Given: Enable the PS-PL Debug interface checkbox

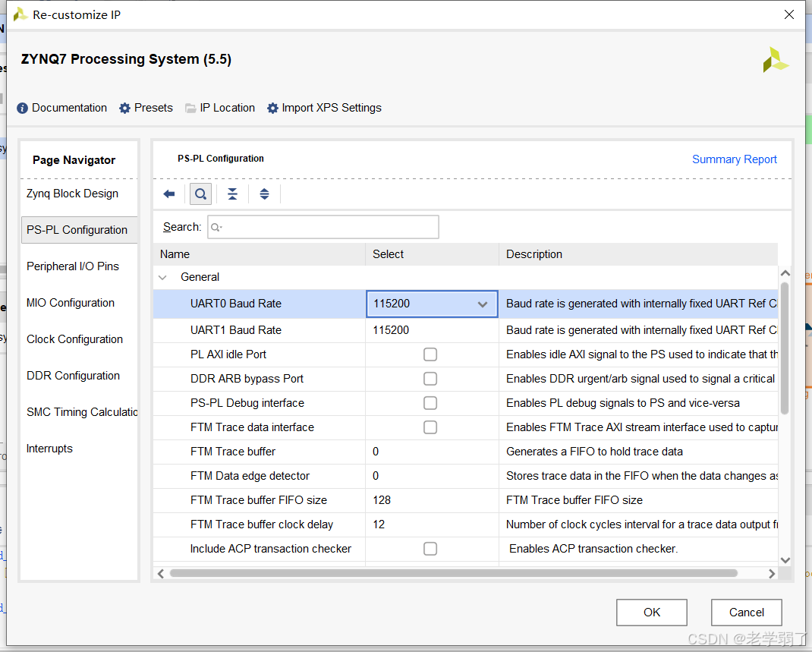Looking at the screenshot, I should point(430,404).
